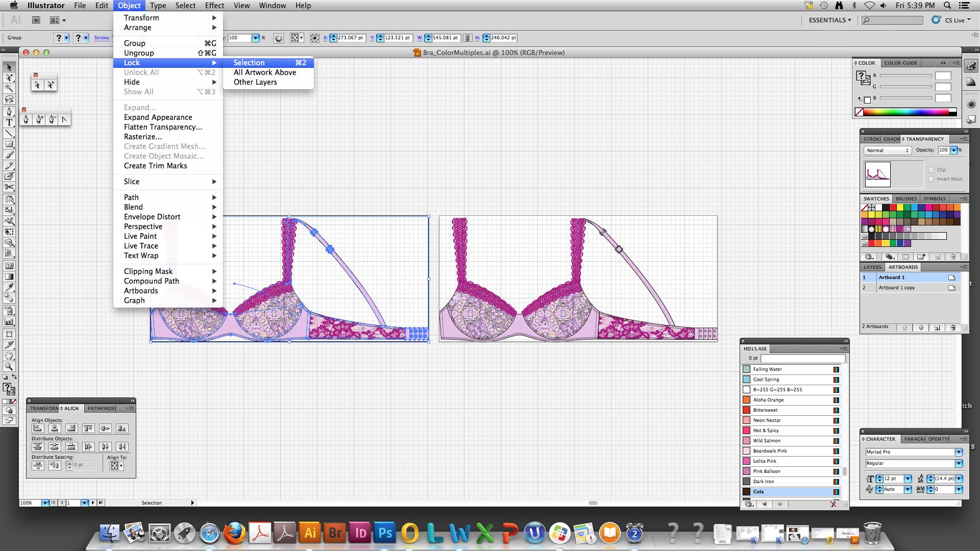
Task: Toggle the Invert Mask checkbox
Action: tap(931, 179)
